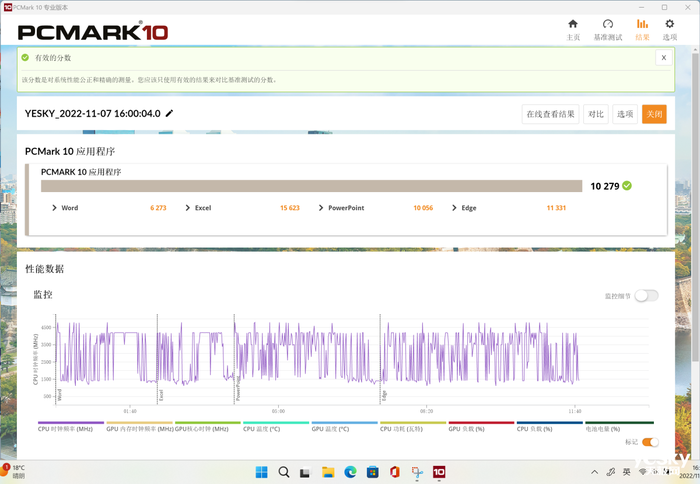Open the Windows Start menu
The image size is (700, 484).
[262, 472]
